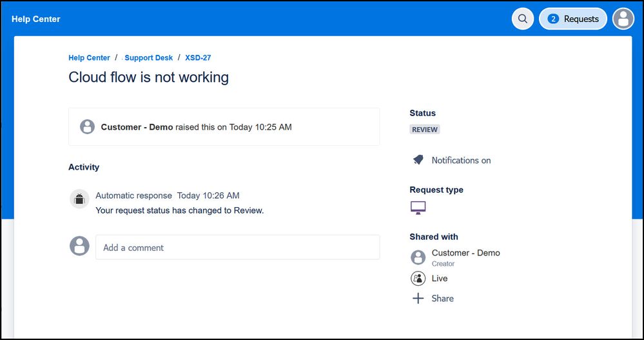The height and width of the screenshot is (340, 644).
Task: Click the Customer - Demo creator avatar
Action: click(x=418, y=257)
